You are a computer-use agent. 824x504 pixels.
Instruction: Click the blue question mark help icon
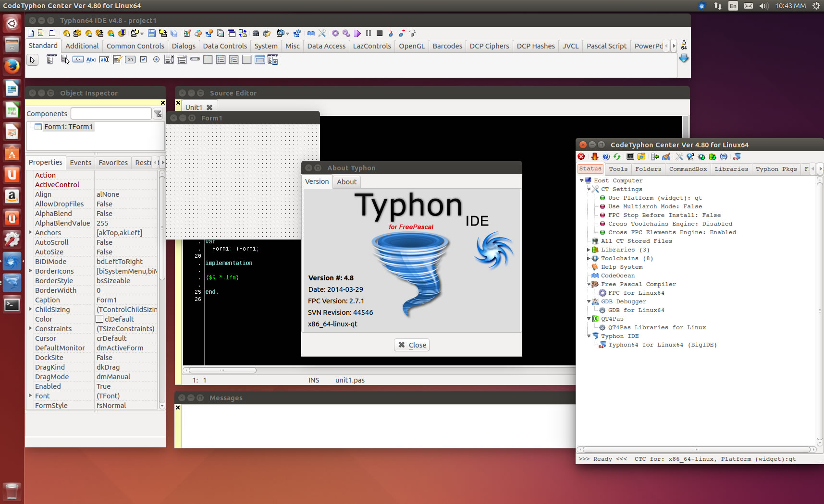pyautogui.click(x=606, y=156)
